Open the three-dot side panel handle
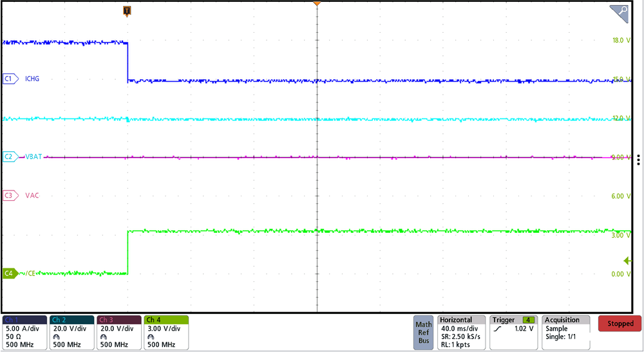Viewport: 644px width, 352px height. coord(638,160)
